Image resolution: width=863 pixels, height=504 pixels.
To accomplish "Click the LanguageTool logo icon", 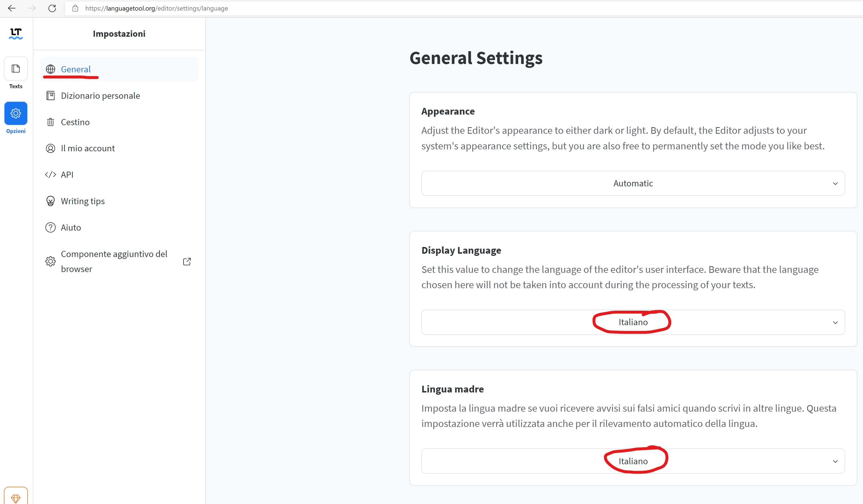I will click(16, 34).
